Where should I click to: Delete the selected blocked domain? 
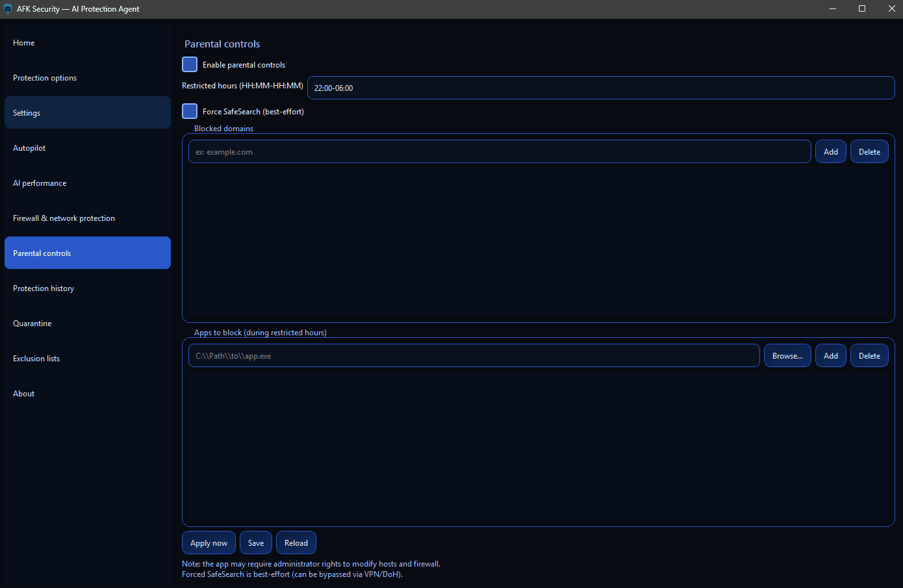(x=869, y=151)
